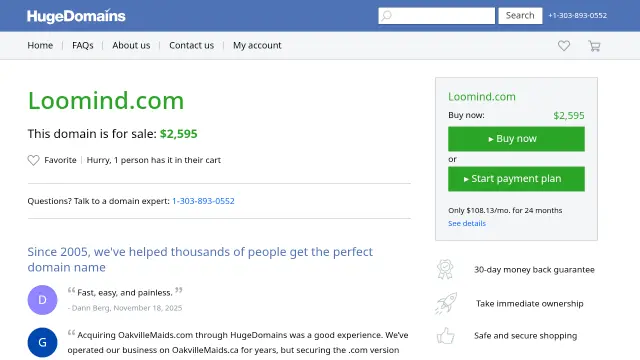640x360 pixels.
Task: Go to the Home menu item
Action: 40,45
